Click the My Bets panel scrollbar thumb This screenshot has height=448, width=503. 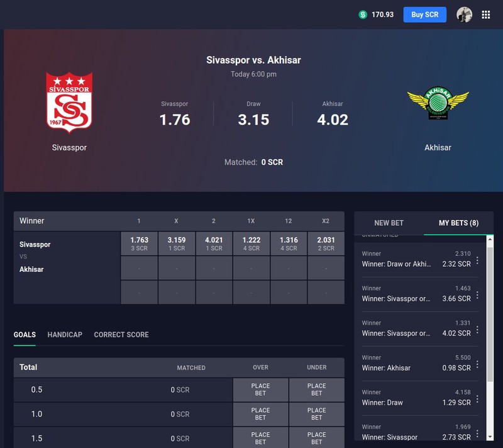click(490, 315)
